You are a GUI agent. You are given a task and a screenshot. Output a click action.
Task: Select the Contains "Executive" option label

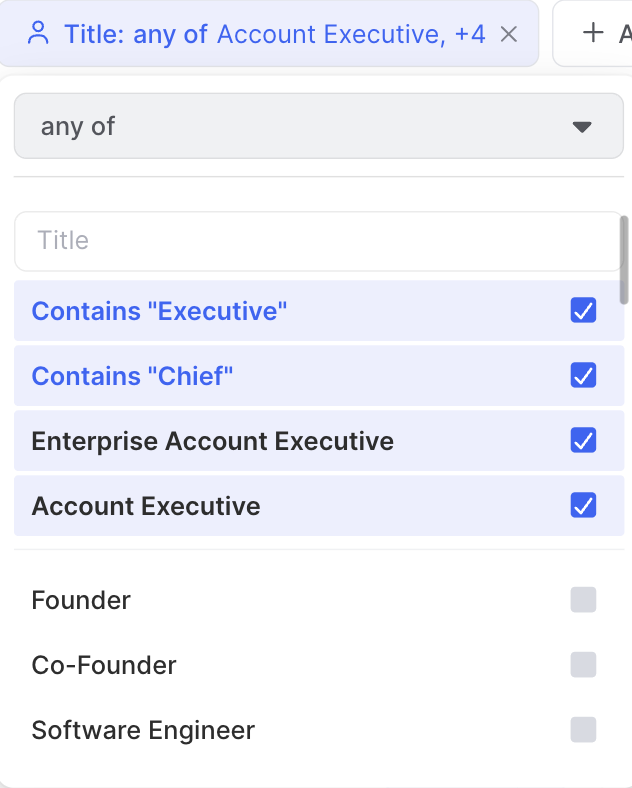[x=159, y=311]
